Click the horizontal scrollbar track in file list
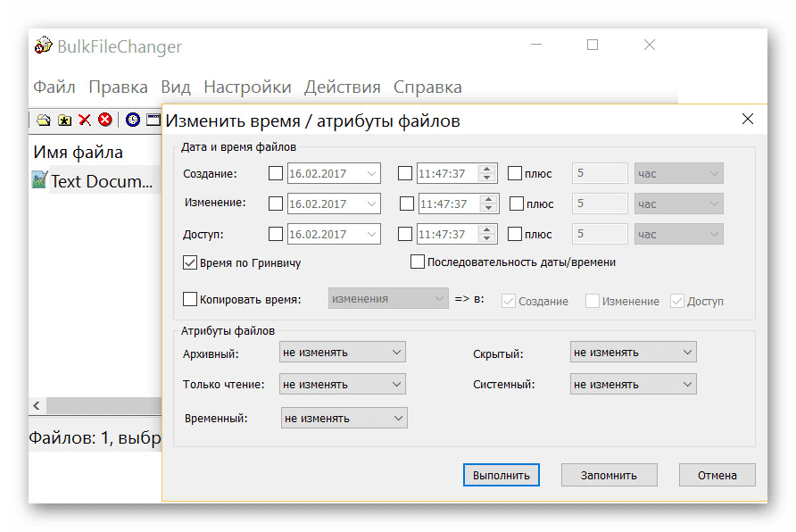The height and width of the screenshot is (532, 796). 104,405
